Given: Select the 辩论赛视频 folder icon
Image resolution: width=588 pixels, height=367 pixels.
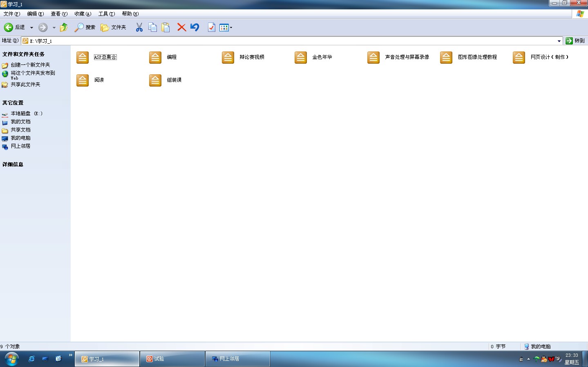Looking at the screenshot, I should tap(228, 57).
